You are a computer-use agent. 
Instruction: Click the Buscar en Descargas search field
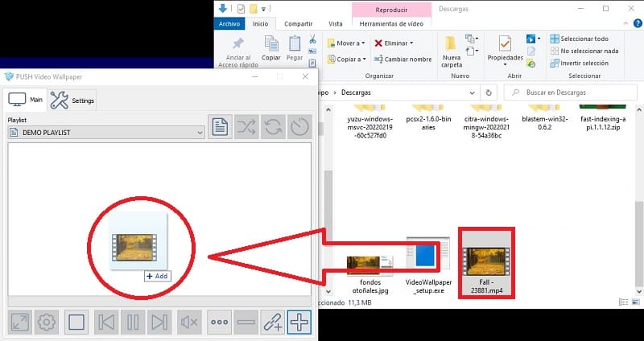tap(571, 92)
